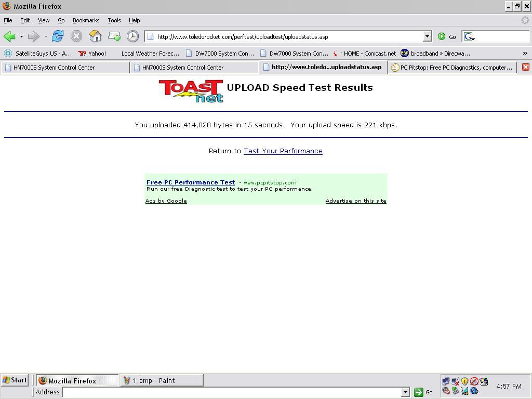The image size is (532, 399).
Task: Open the taskbar Address bar dropdown
Action: click(405, 392)
